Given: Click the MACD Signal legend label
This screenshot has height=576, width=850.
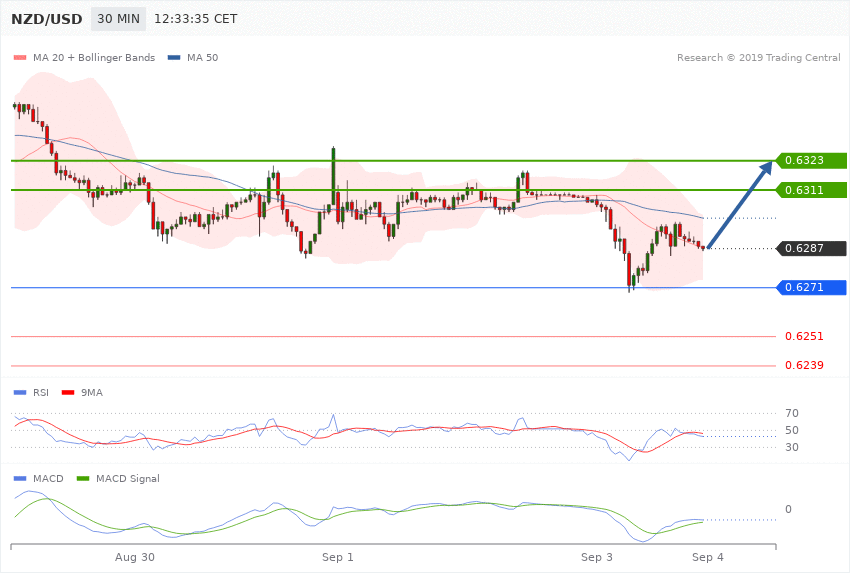Looking at the screenshot, I should coord(128,478).
